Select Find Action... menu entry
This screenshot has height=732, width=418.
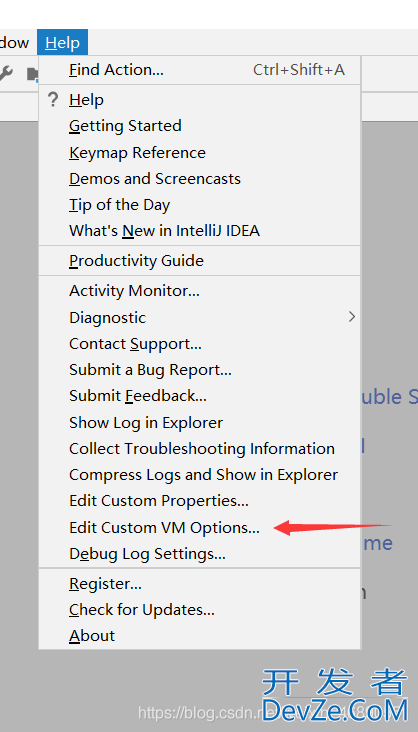coord(199,70)
